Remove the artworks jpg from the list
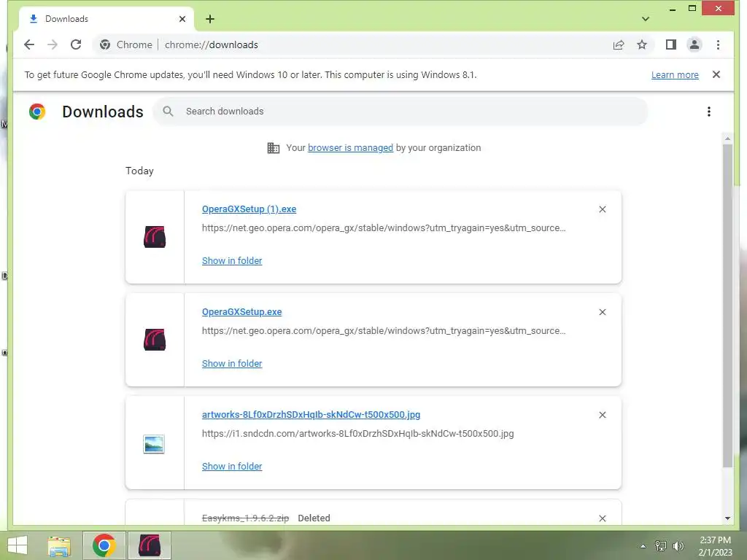This screenshot has width=747, height=560. [x=602, y=415]
